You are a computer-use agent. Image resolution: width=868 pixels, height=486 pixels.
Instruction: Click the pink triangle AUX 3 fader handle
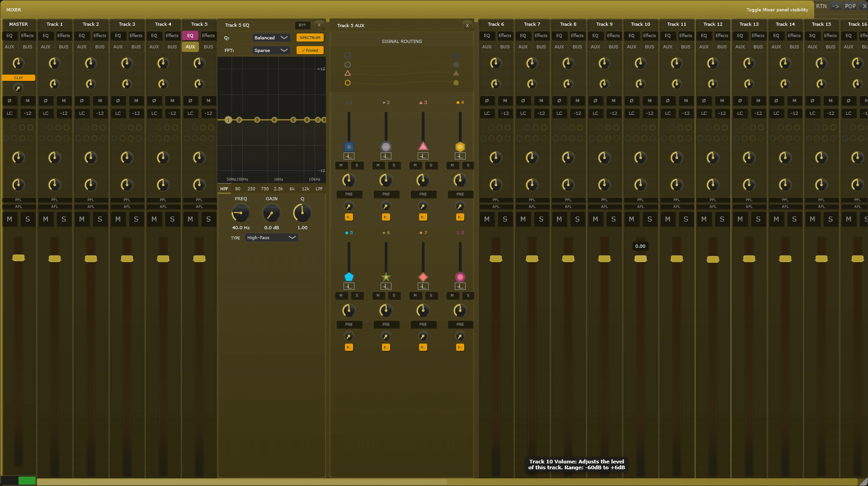click(423, 146)
